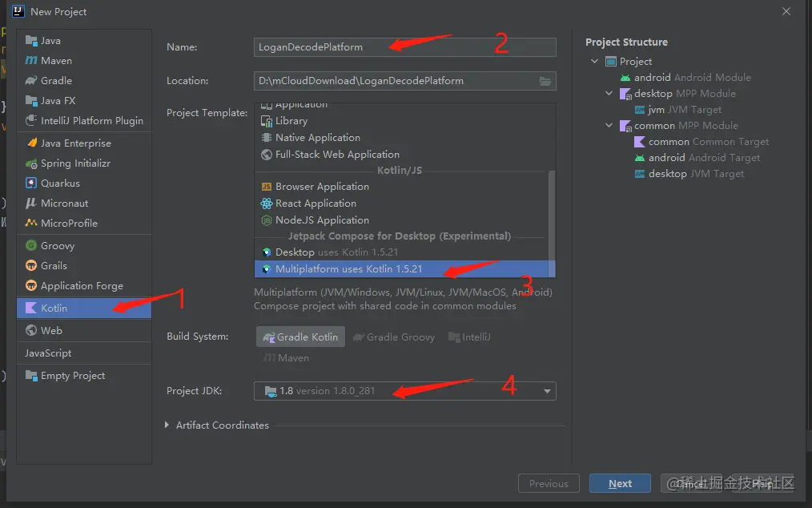Click into the Name input field
Image resolution: width=812 pixels, height=508 pixels.
(404, 47)
